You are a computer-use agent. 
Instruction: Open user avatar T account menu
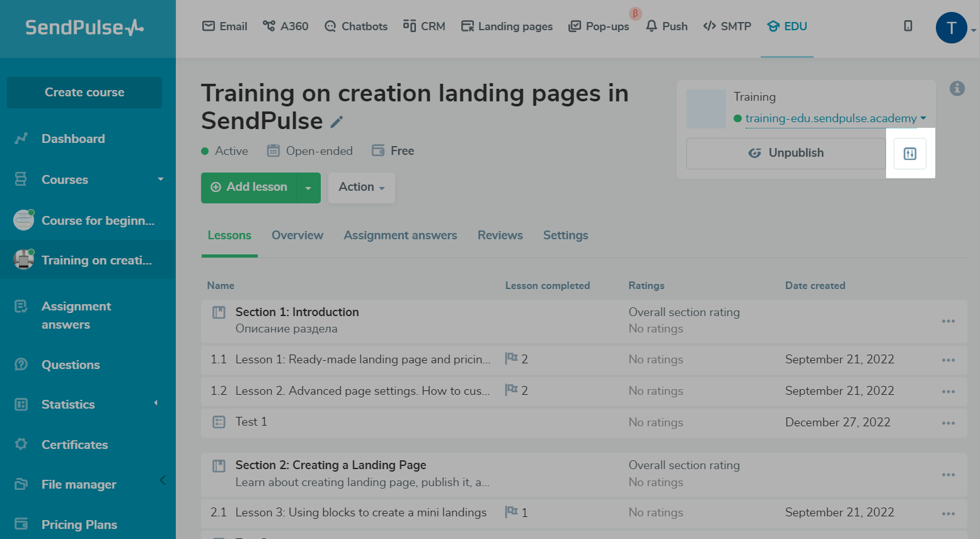coord(952,28)
